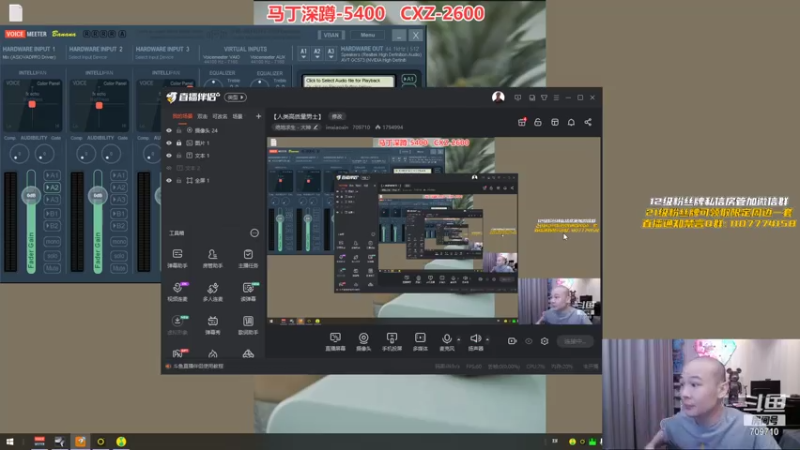The height and width of the screenshot is (450, 800).
Task: Open stream settings gear icon
Action: click(x=544, y=341)
